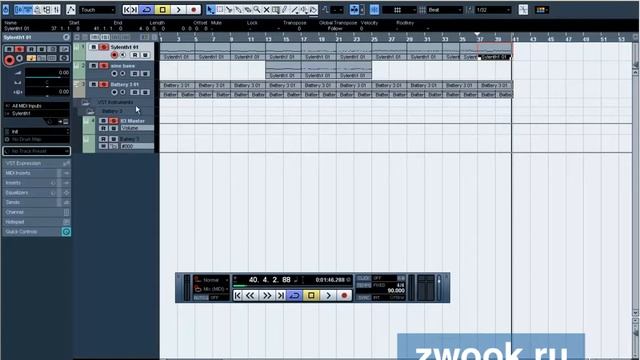The width and height of the screenshot is (640, 360).
Task: Open the Mixer window icon
Action: click(56, 10)
